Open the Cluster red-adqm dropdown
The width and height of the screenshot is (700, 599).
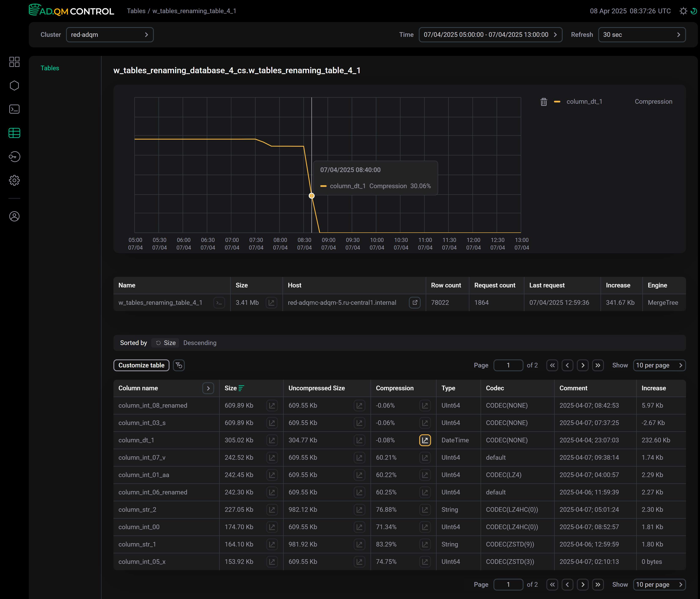pyautogui.click(x=110, y=35)
